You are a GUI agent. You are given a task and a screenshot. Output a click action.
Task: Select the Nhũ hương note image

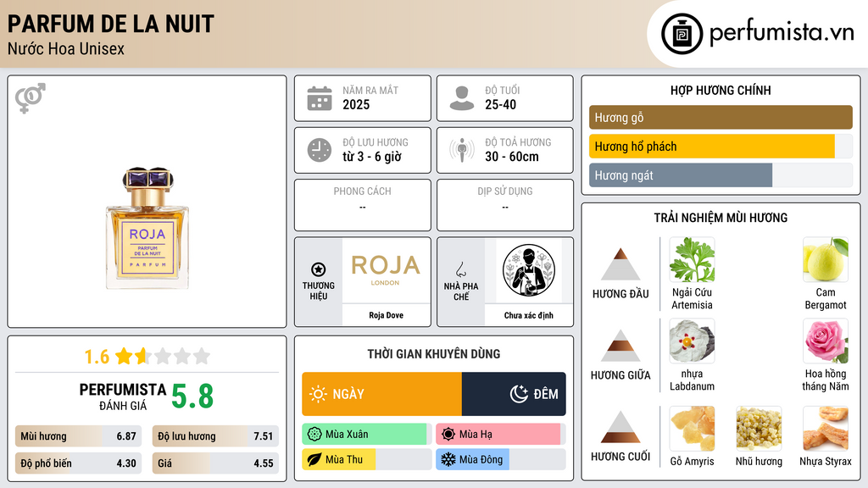click(x=759, y=429)
